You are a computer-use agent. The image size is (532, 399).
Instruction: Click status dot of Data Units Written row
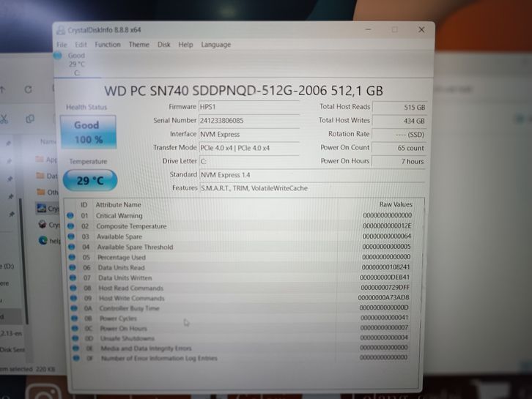[73, 277]
